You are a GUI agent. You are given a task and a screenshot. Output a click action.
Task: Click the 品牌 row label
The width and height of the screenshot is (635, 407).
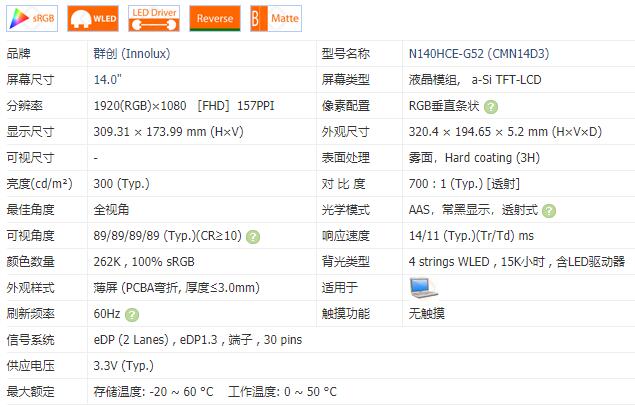(19, 54)
